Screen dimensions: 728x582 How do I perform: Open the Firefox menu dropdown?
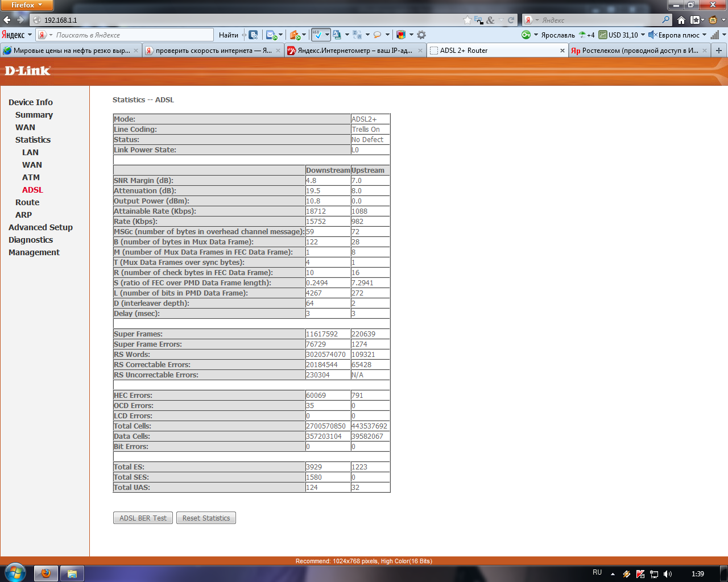(27, 5)
